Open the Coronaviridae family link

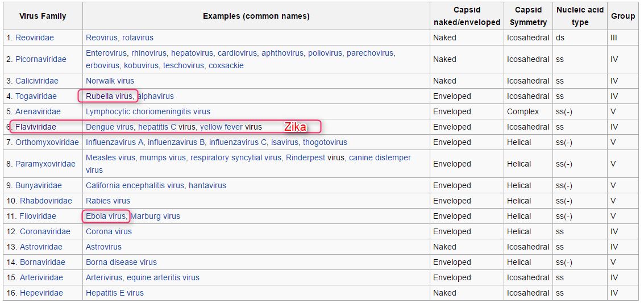point(45,231)
